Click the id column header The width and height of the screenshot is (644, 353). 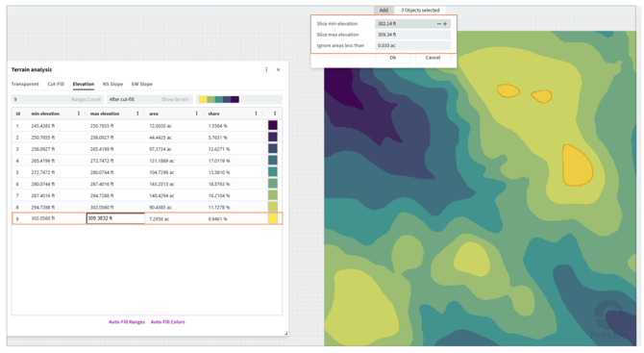coord(18,113)
